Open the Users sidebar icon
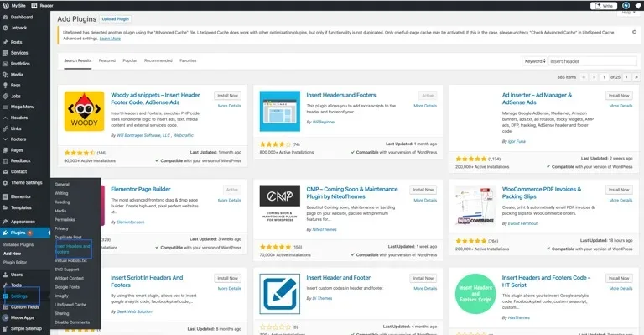This screenshot has height=335, width=644. (x=5, y=275)
